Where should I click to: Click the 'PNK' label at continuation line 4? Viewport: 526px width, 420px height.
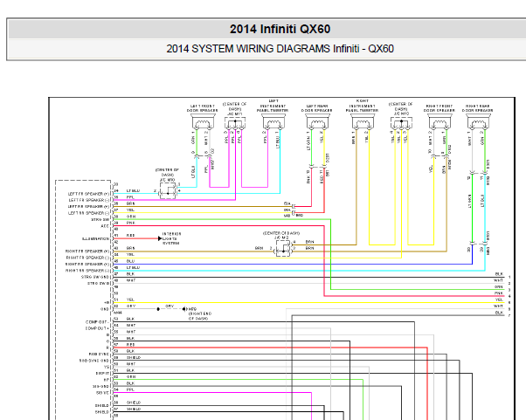499,293
